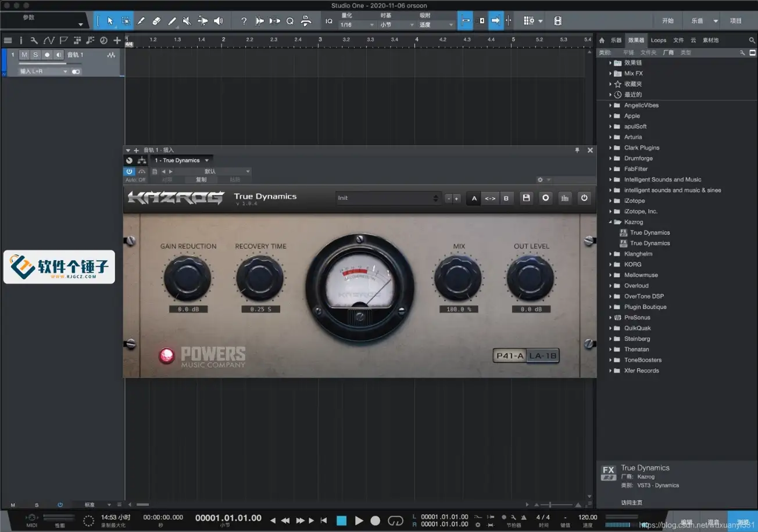This screenshot has width=758, height=532.
Task: Open the quantize 1/16 dropdown
Action: pyautogui.click(x=357, y=25)
